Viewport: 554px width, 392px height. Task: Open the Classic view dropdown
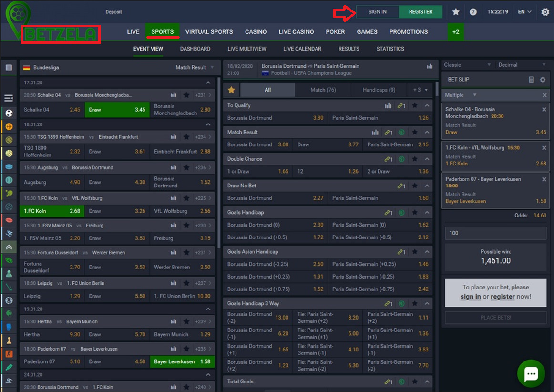click(467, 65)
